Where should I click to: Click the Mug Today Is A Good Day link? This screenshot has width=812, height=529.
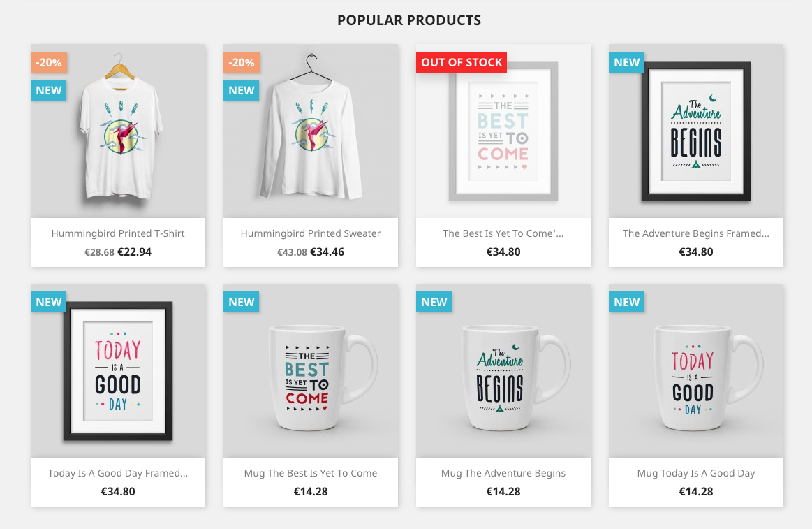pos(696,473)
